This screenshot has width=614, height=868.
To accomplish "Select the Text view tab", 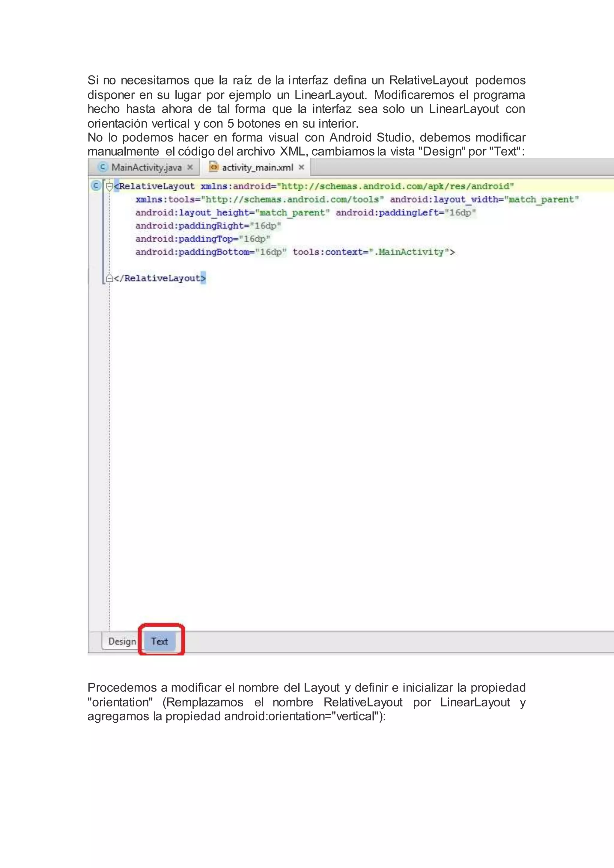I will coord(159,641).
